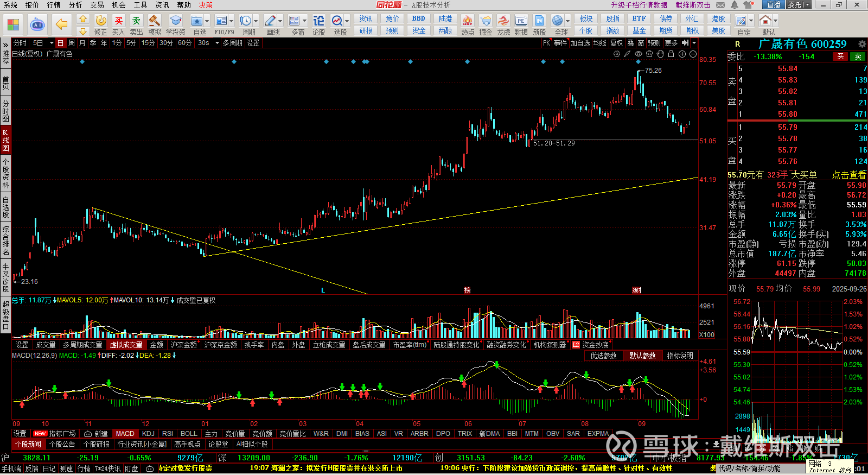The width and height of the screenshot is (868, 475).
Task: Click the 买入 buy toolbar icon
Action: 118,24
